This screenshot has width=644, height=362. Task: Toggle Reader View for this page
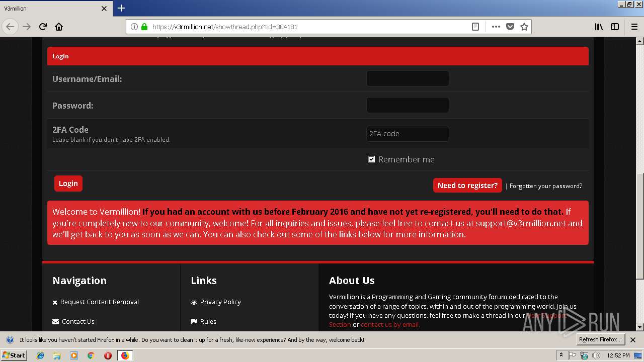coord(475,27)
